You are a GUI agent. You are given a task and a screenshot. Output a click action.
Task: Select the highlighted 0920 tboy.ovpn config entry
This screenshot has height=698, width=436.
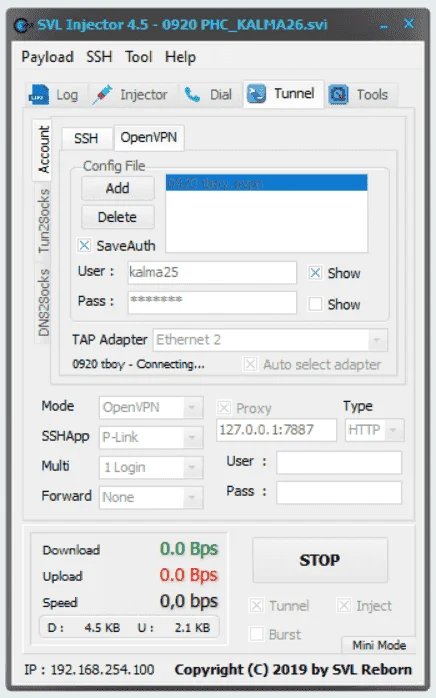(266, 183)
